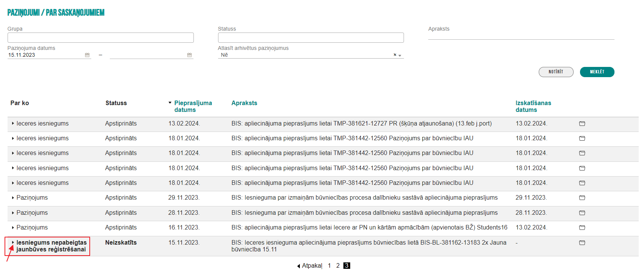Expand the Ieceres iesniegums row dated 13.02.2024
This screenshot has width=644, height=276.
point(13,124)
